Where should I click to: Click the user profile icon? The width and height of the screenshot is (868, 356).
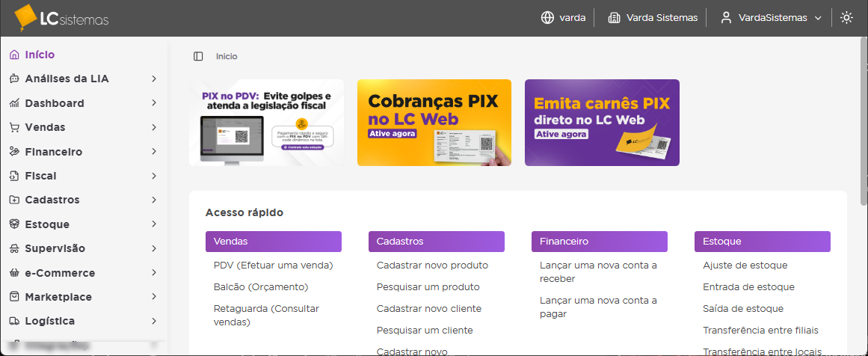[x=726, y=18]
